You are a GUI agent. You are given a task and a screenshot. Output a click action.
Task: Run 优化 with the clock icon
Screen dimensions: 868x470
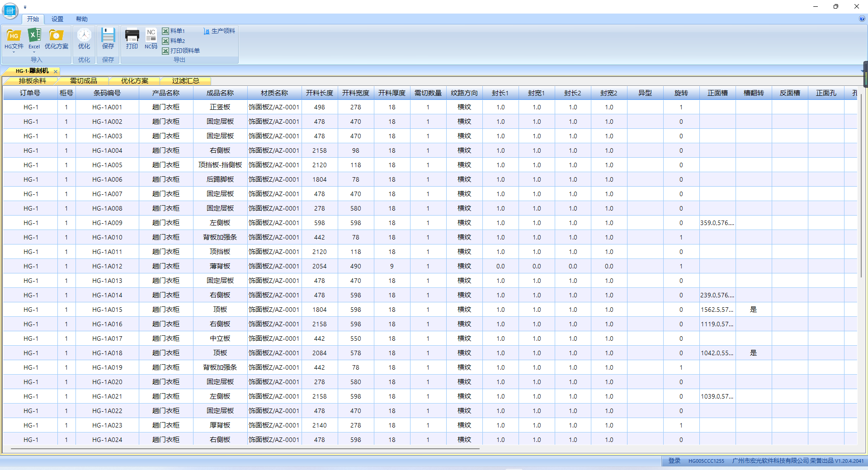click(84, 35)
